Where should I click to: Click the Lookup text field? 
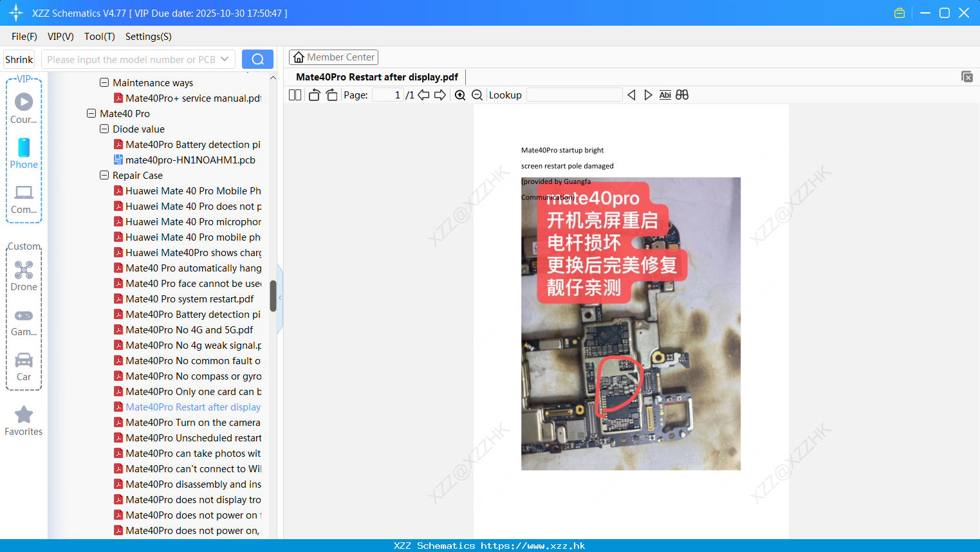click(x=574, y=95)
